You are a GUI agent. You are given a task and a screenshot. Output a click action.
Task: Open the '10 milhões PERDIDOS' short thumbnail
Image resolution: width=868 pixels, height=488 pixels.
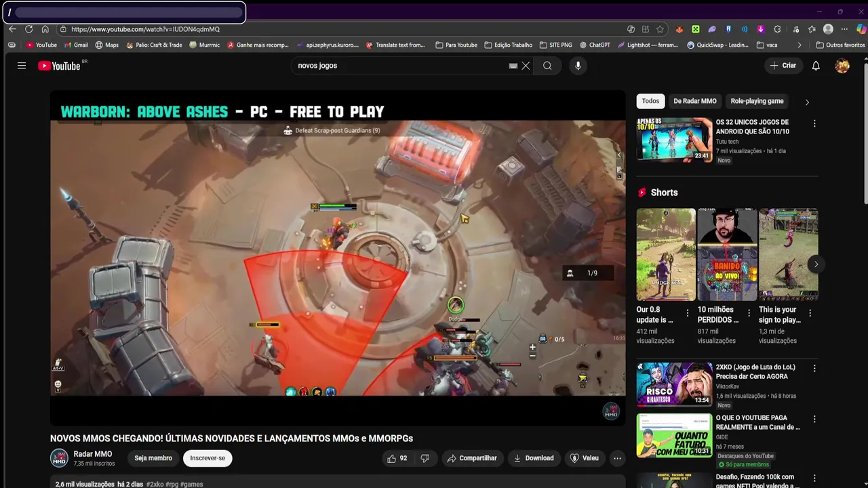point(727,255)
